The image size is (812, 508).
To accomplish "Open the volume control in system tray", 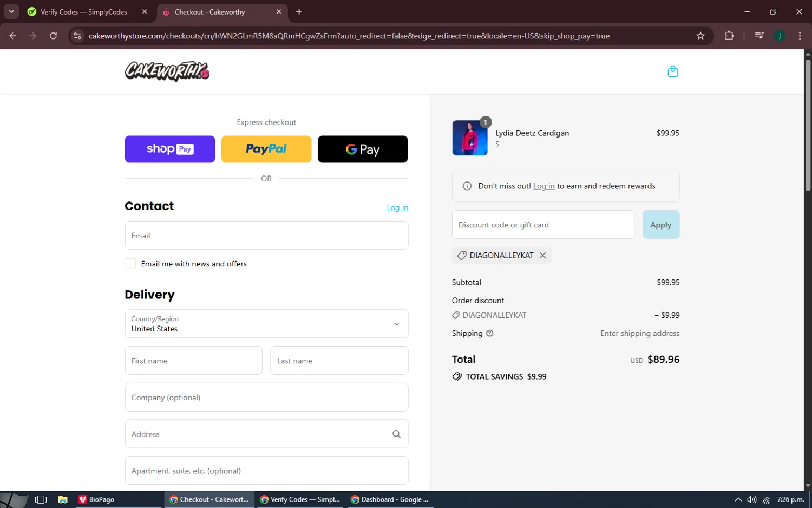I will [752, 499].
